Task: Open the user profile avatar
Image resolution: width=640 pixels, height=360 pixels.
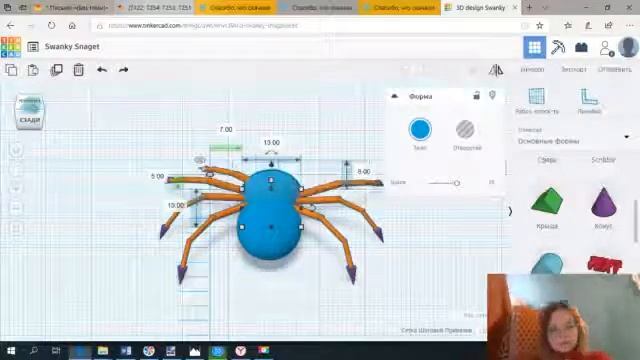Action: coord(628,47)
